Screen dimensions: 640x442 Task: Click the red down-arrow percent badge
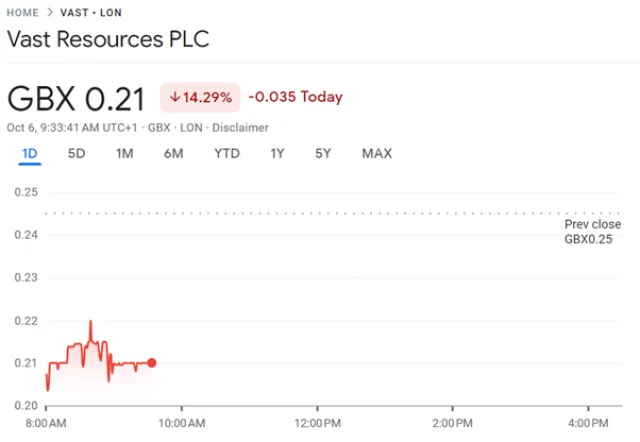(200, 98)
